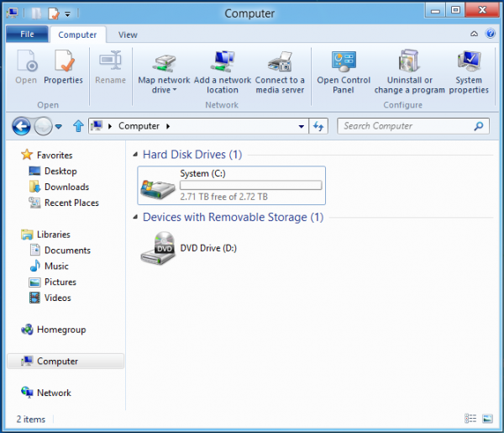Screen dimensions: 504x433
Task: Click the Add a network location icon
Action: pos(223,61)
